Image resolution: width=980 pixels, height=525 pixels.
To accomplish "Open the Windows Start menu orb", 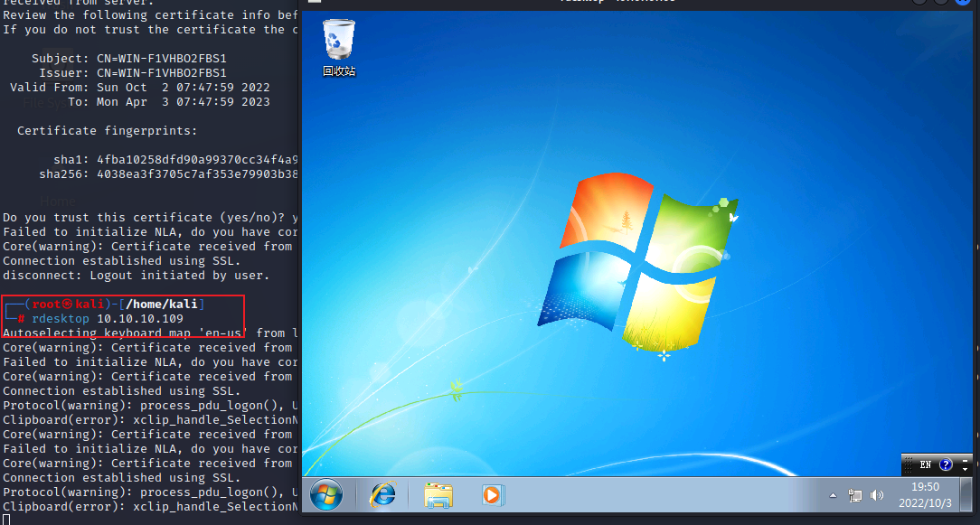I will pos(326,494).
